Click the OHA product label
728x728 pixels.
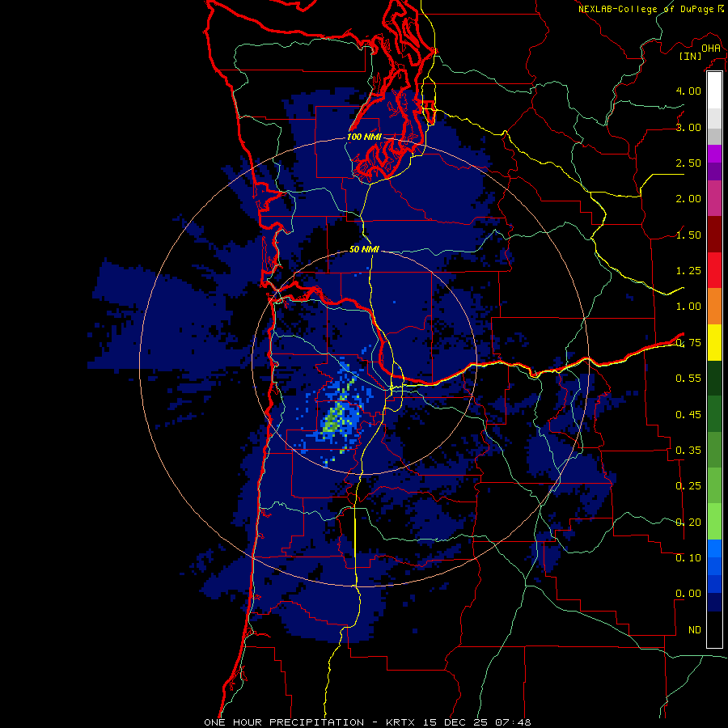[x=711, y=49]
